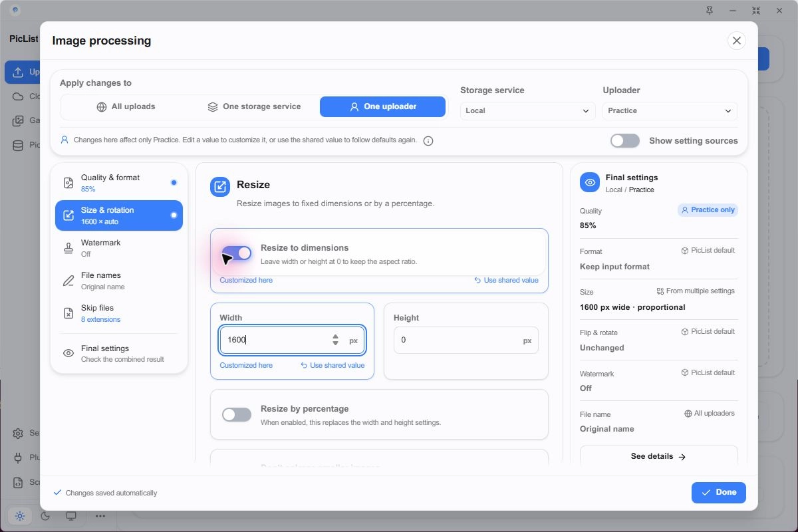Open the Uploader dropdown showing Practice
Image resolution: width=798 pixels, height=532 pixels.
(670, 111)
